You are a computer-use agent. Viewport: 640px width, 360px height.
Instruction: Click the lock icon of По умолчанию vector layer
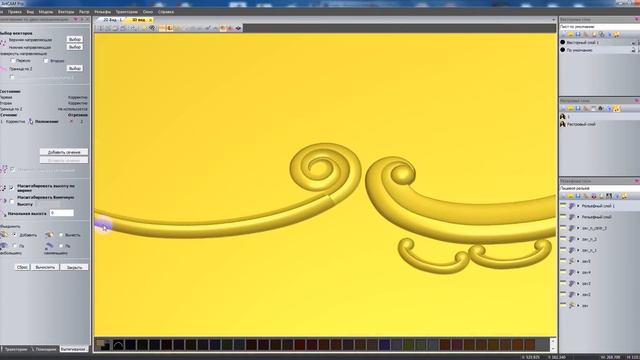click(x=633, y=50)
